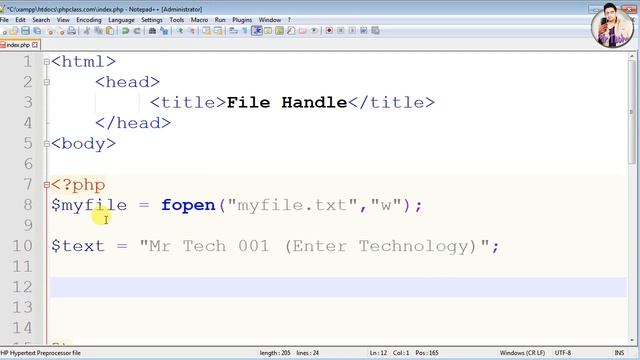Open the View menu
The height and width of the screenshot is (360, 640).
click(63, 20)
